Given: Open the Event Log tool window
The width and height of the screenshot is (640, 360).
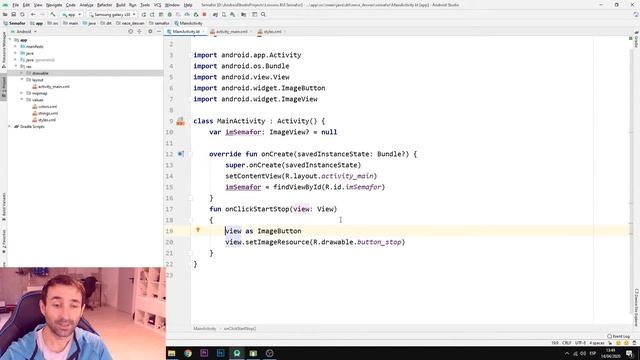Looking at the screenshot, I should (x=619, y=336).
